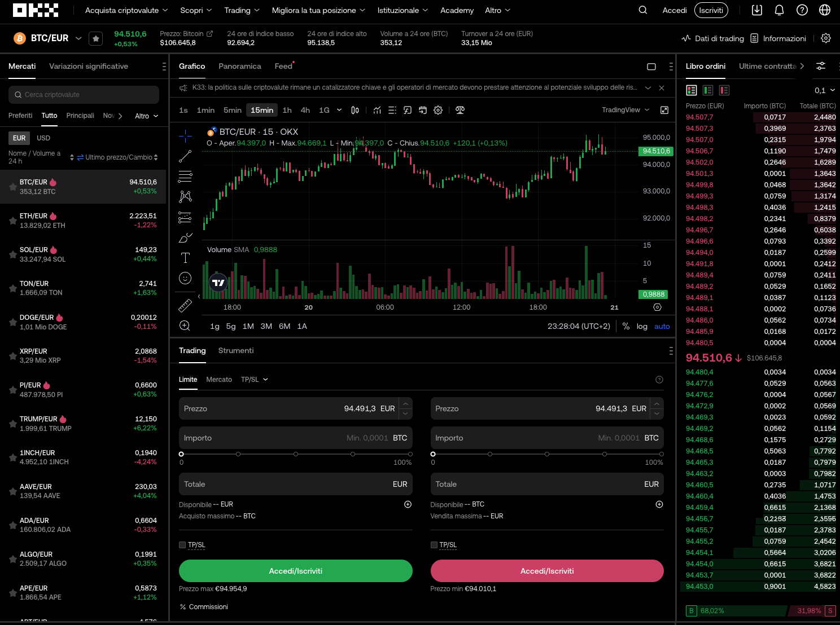Click the buy amount percentage slider handle
This screenshot has width=840, height=625.
coord(181,454)
